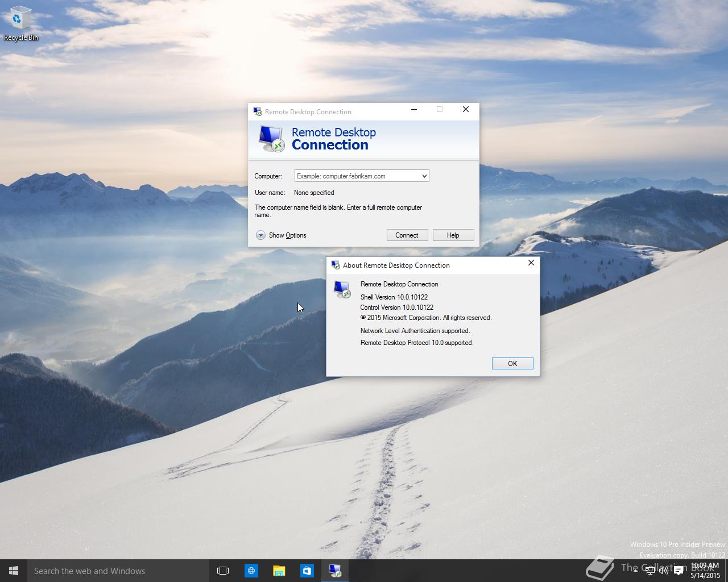Select the Shell Version 10.0.10122 text

[x=394, y=297]
